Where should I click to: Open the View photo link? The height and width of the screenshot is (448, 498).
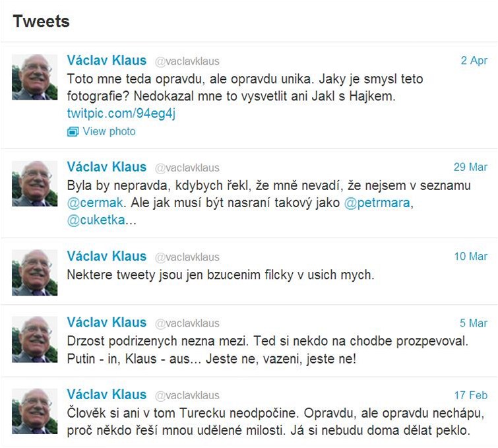click(x=109, y=131)
